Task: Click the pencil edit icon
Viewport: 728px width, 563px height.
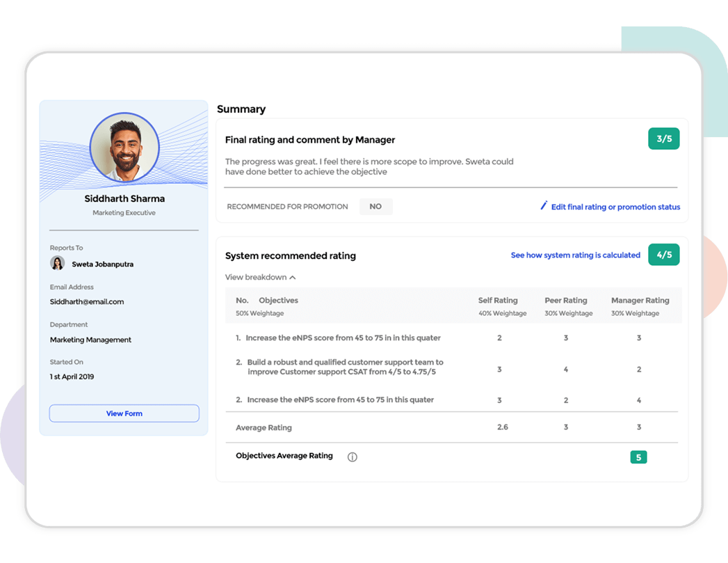Action: pyautogui.click(x=544, y=205)
